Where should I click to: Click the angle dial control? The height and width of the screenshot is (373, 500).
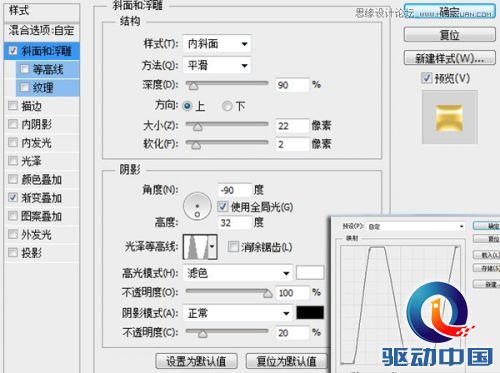197,206
